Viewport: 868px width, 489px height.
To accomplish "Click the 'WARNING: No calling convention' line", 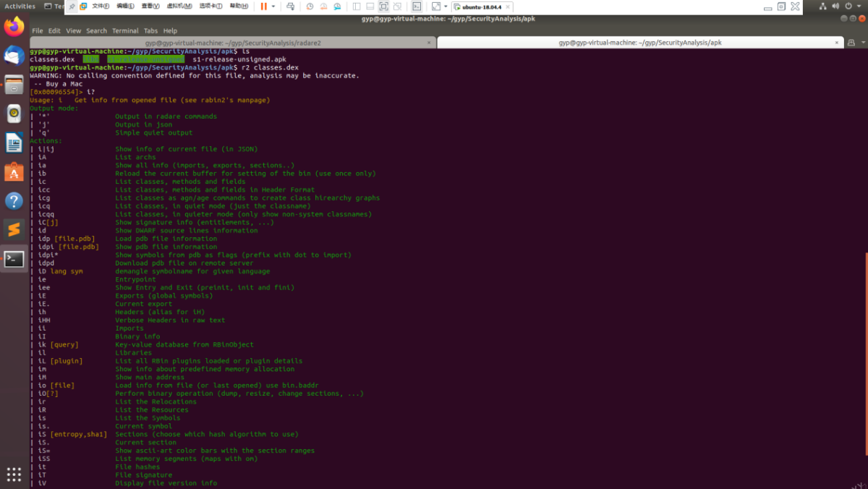I will [x=195, y=75].
